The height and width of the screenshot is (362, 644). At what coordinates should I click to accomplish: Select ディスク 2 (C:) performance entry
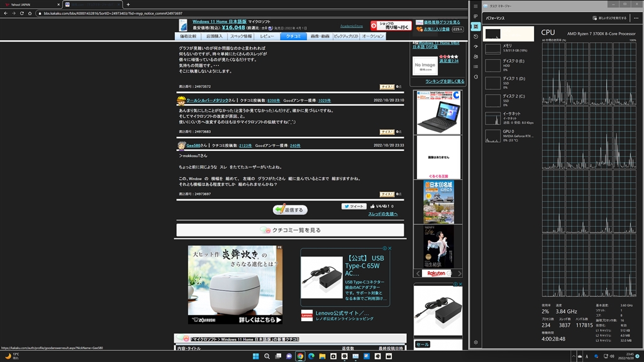(508, 101)
